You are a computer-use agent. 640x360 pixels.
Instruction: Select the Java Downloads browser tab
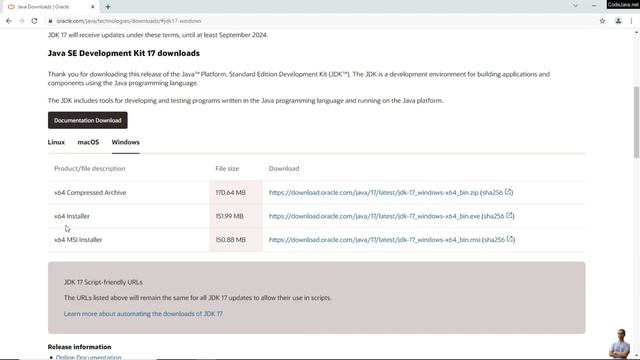click(x=51, y=7)
